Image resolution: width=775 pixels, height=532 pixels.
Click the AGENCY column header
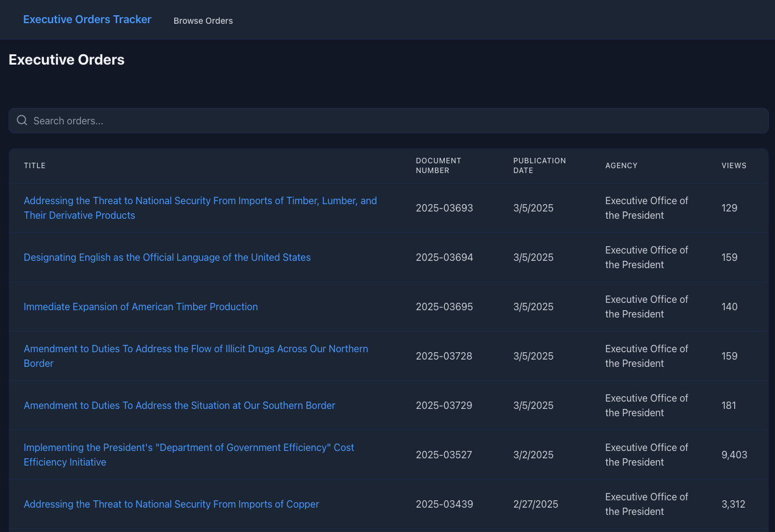(x=621, y=166)
